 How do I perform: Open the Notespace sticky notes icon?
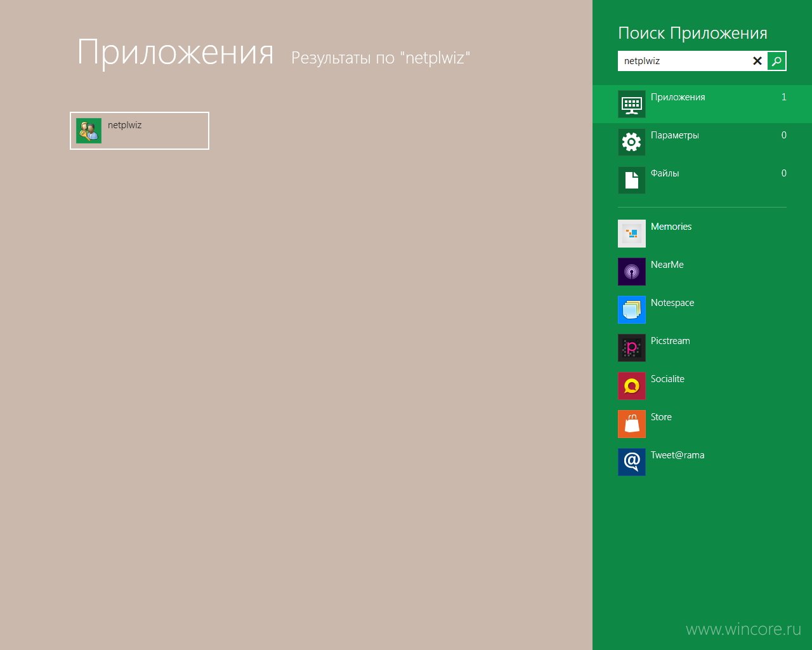pos(632,310)
